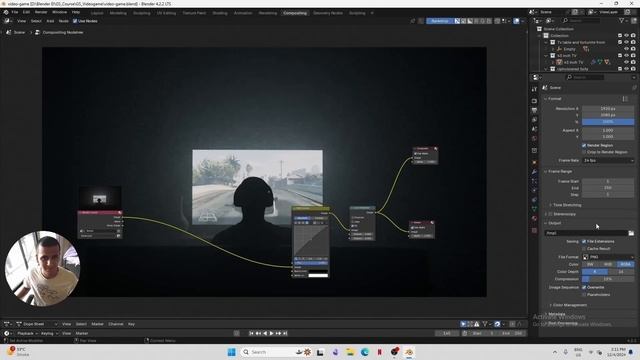The height and width of the screenshot is (360, 640).
Task: Click render camera icon on Collection row
Action: tap(633, 36)
